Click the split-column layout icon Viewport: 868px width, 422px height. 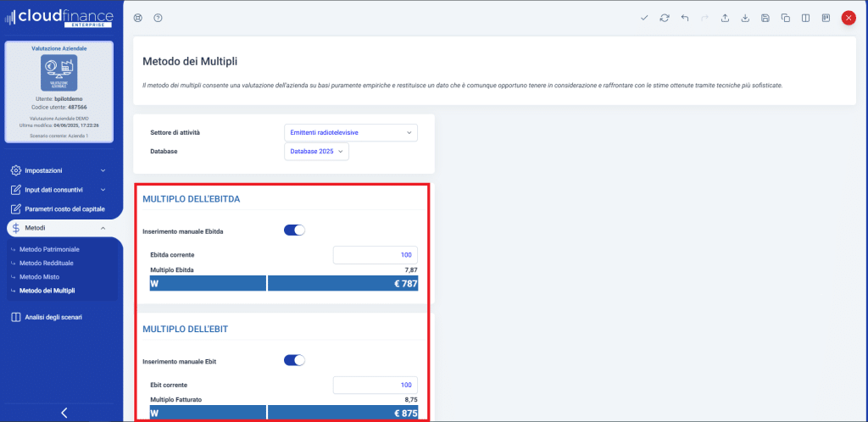tap(805, 18)
